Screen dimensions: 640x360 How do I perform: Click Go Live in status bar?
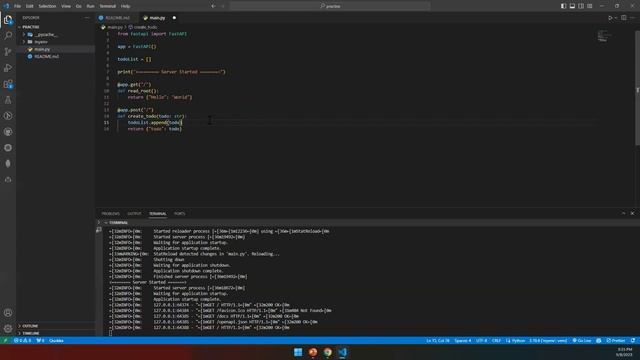(x=582, y=340)
